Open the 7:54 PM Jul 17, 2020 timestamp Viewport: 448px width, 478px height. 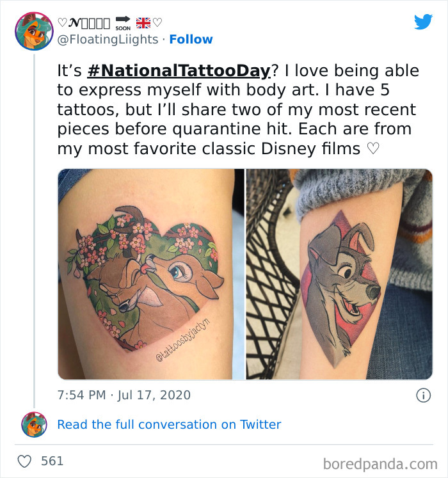pos(124,395)
